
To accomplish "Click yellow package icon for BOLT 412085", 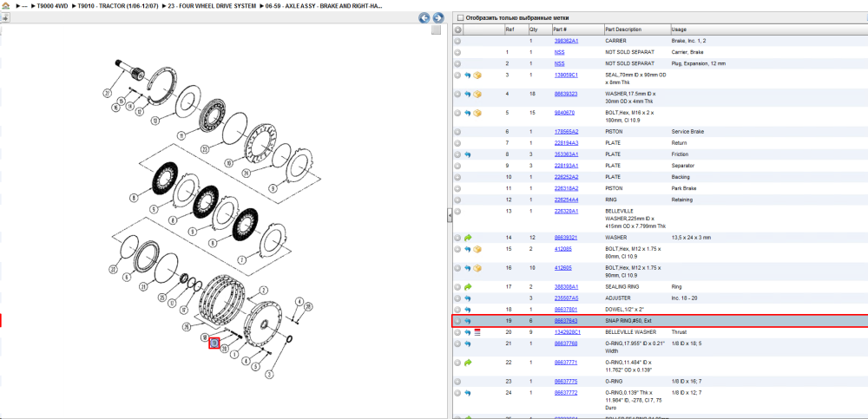I will (x=477, y=249).
